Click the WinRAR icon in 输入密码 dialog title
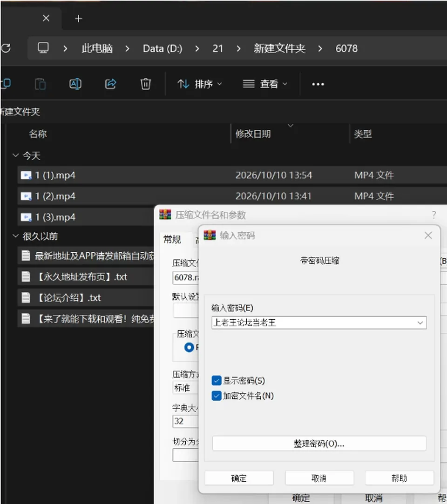Image resolution: width=447 pixels, height=504 pixels. 210,235
